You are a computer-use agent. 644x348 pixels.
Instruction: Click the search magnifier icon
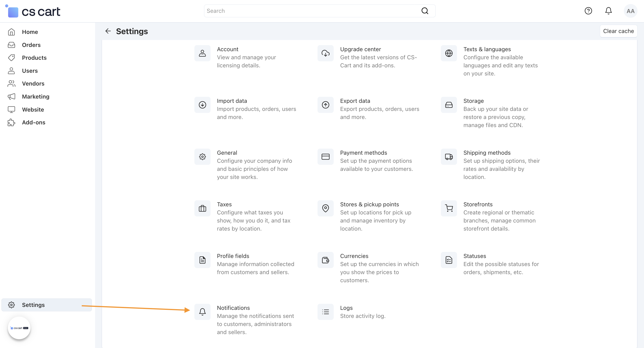[x=425, y=11]
